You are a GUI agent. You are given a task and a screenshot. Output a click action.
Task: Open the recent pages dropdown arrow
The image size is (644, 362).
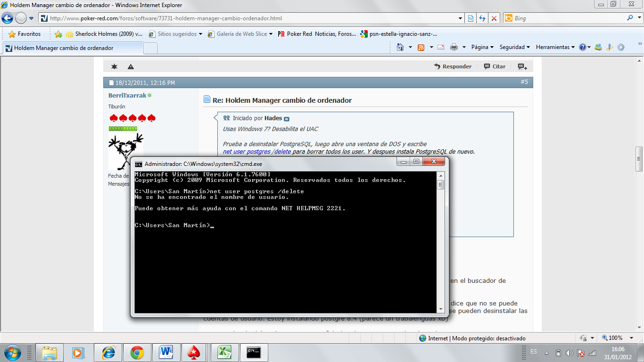pos(32,18)
